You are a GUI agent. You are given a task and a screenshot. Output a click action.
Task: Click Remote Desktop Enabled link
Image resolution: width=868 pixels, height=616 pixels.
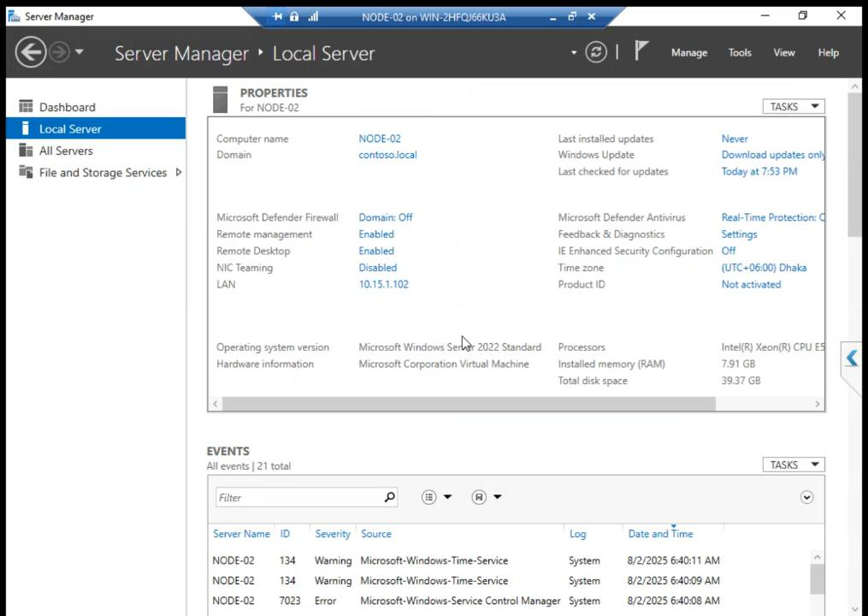pos(376,251)
